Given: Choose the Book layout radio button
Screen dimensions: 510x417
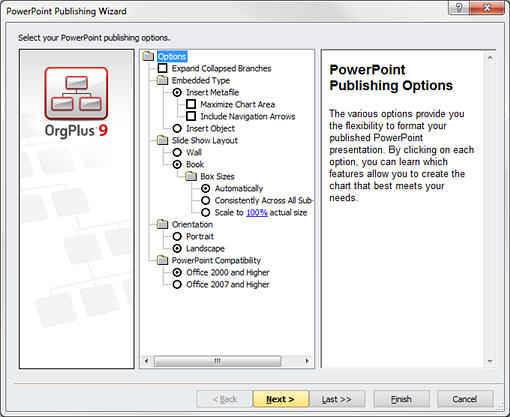Looking at the screenshot, I should point(177,164).
